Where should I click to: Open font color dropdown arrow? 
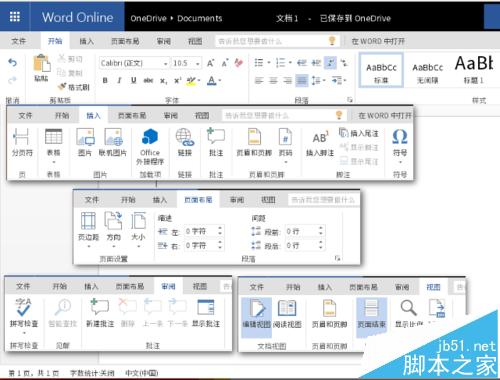(220, 80)
